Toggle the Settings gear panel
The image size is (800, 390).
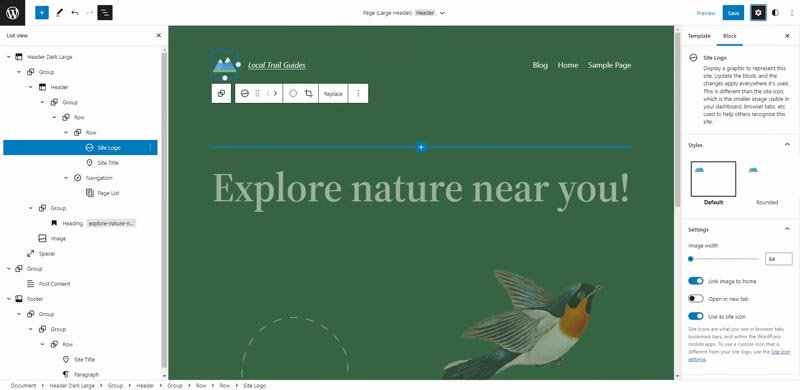(758, 13)
